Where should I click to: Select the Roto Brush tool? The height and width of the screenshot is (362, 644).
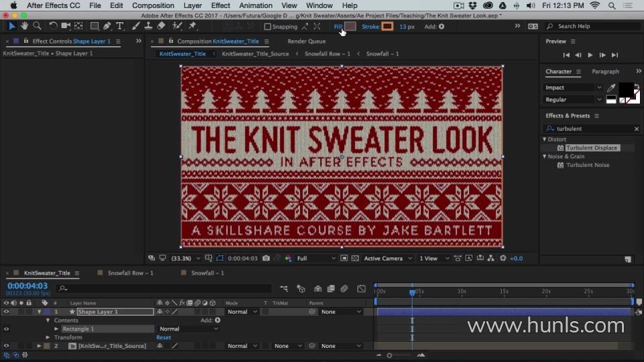point(177,26)
